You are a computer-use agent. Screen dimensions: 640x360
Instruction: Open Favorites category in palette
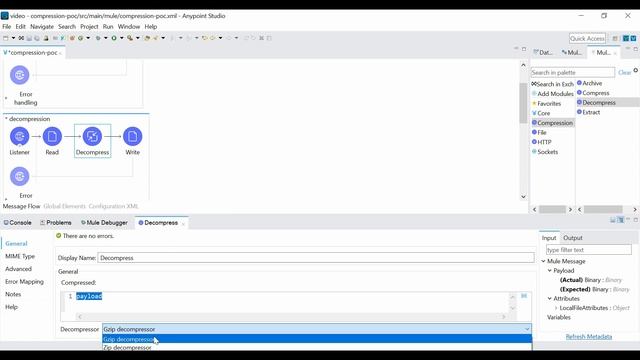(547, 104)
